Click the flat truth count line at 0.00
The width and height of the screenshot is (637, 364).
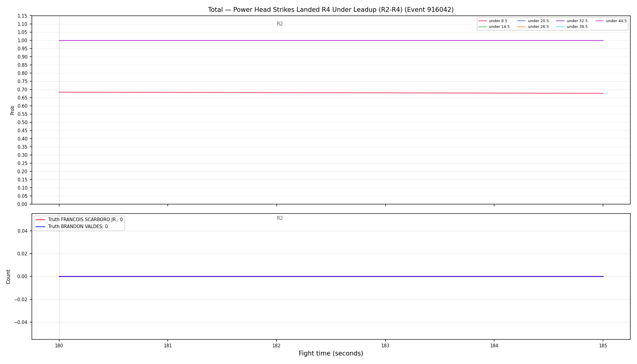(331, 276)
